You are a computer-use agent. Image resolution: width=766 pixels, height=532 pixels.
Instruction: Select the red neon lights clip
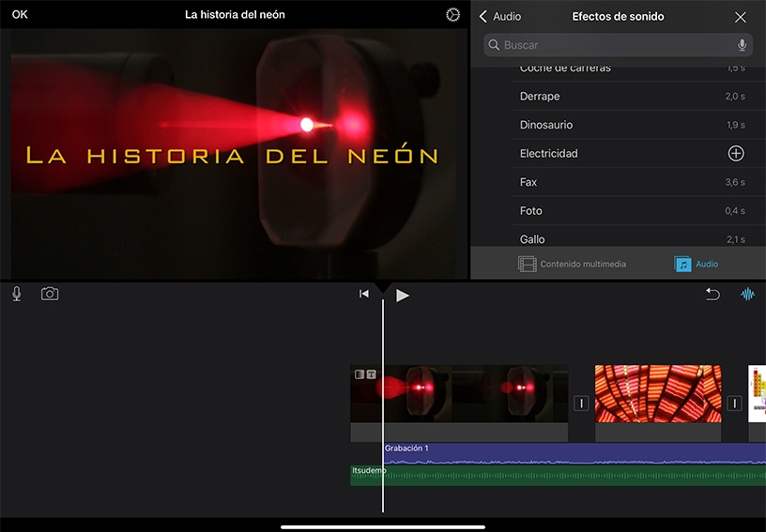click(x=658, y=393)
